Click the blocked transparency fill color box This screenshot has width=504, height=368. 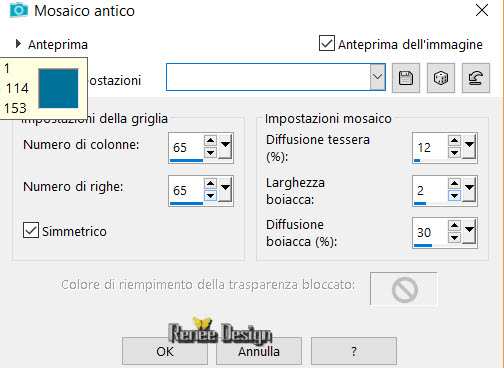pos(404,289)
